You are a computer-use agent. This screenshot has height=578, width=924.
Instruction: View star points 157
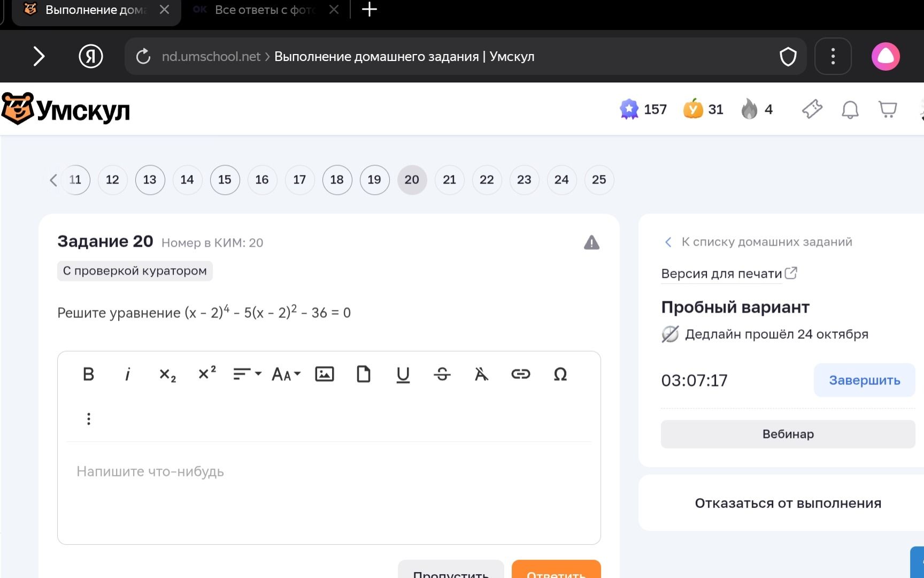[x=643, y=110]
